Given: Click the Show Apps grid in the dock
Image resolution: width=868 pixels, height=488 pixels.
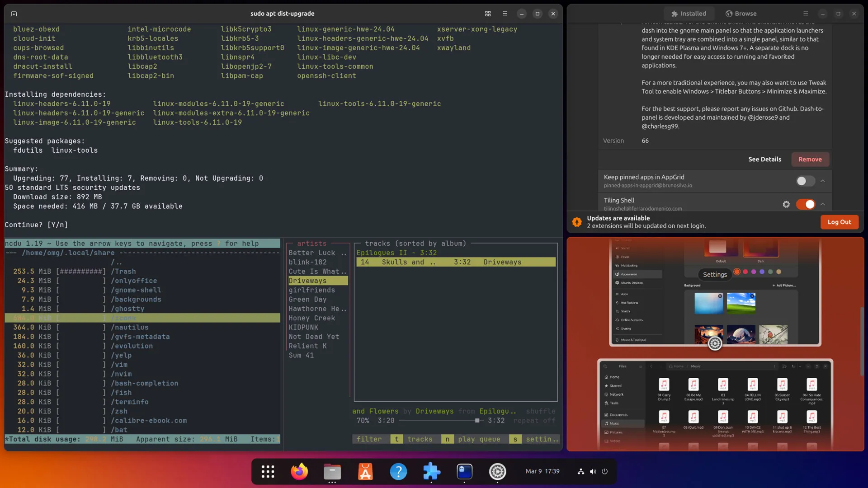Looking at the screenshot, I should click(268, 472).
